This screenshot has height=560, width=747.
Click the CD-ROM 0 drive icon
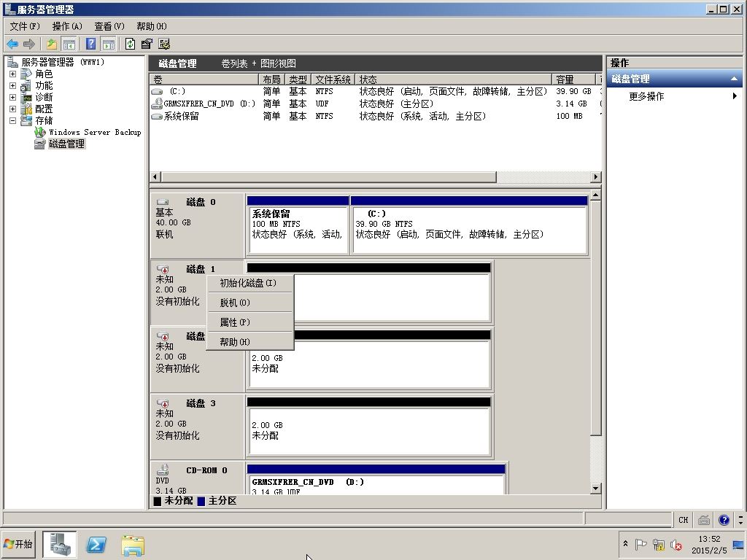pyautogui.click(x=163, y=470)
